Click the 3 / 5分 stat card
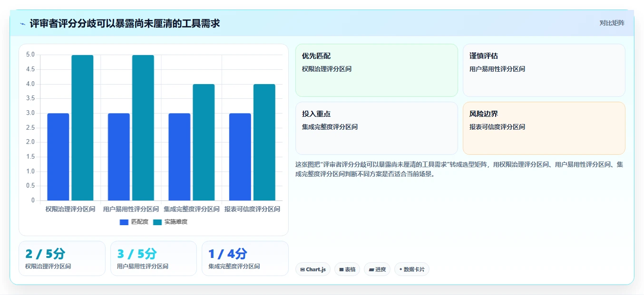Image resolution: width=644 pixels, height=295 pixels. [x=154, y=258]
